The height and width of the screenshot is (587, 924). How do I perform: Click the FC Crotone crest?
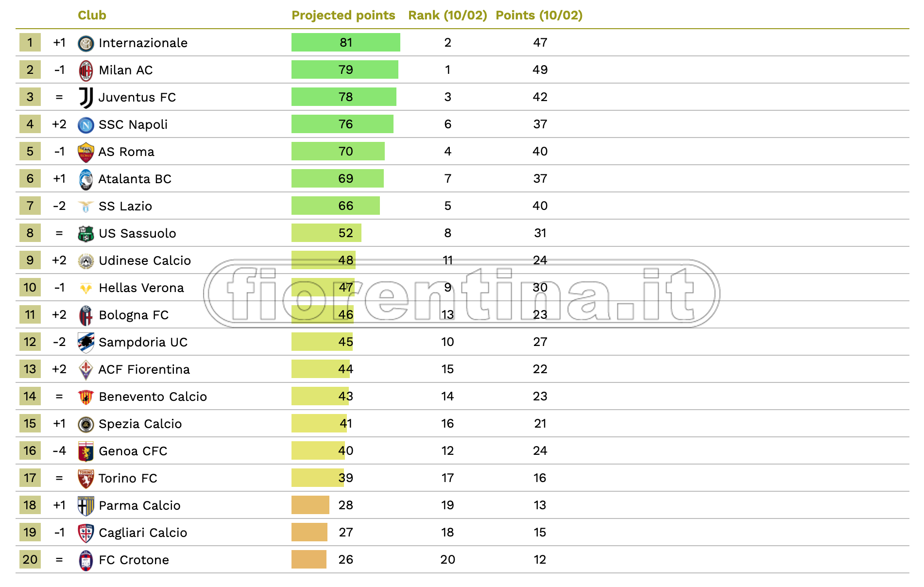pos(86,560)
